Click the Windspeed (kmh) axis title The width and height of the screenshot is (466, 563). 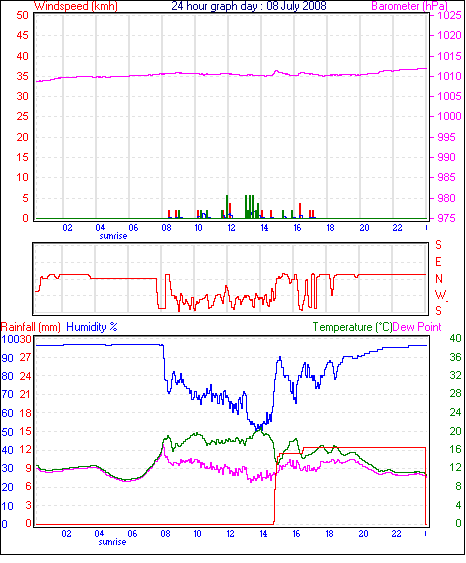coord(76,6)
